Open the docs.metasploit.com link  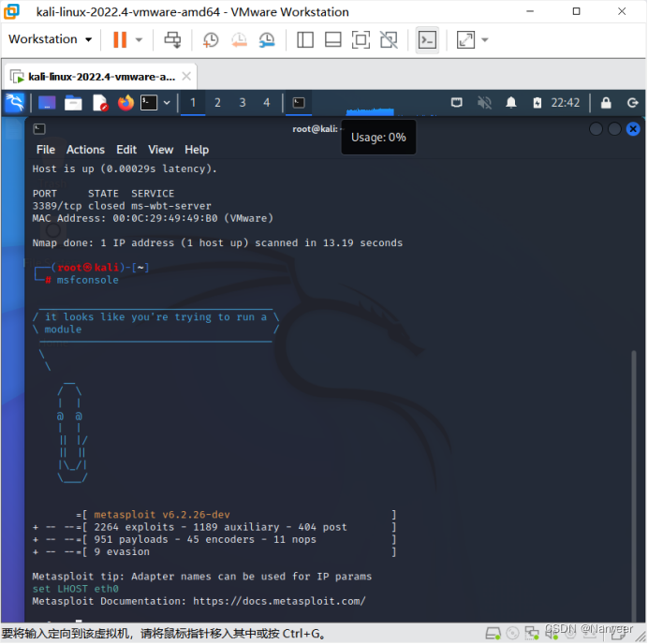coord(279,601)
